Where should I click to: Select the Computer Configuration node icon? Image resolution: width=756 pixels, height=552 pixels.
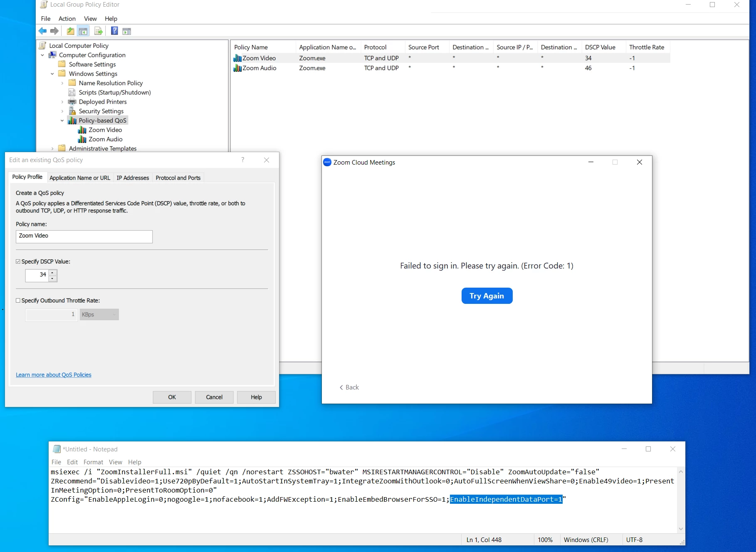(x=52, y=55)
